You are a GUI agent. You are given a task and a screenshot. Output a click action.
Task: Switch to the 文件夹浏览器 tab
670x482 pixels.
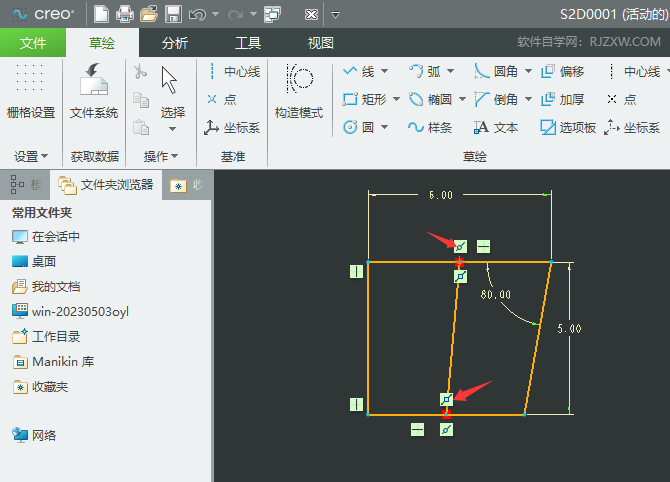pyautogui.click(x=106, y=185)
